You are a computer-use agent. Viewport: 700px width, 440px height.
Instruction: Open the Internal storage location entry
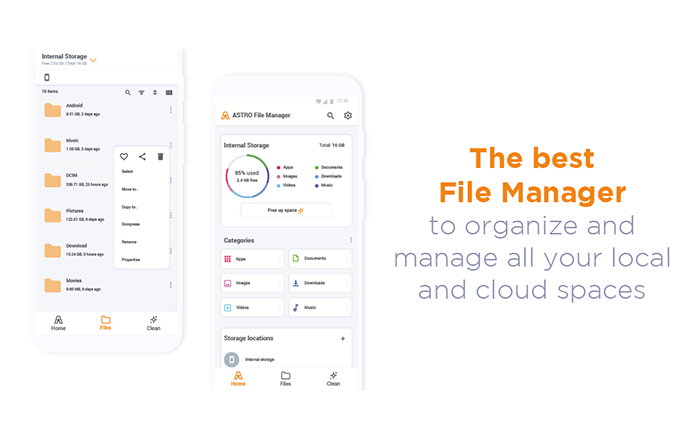point(286,359)
